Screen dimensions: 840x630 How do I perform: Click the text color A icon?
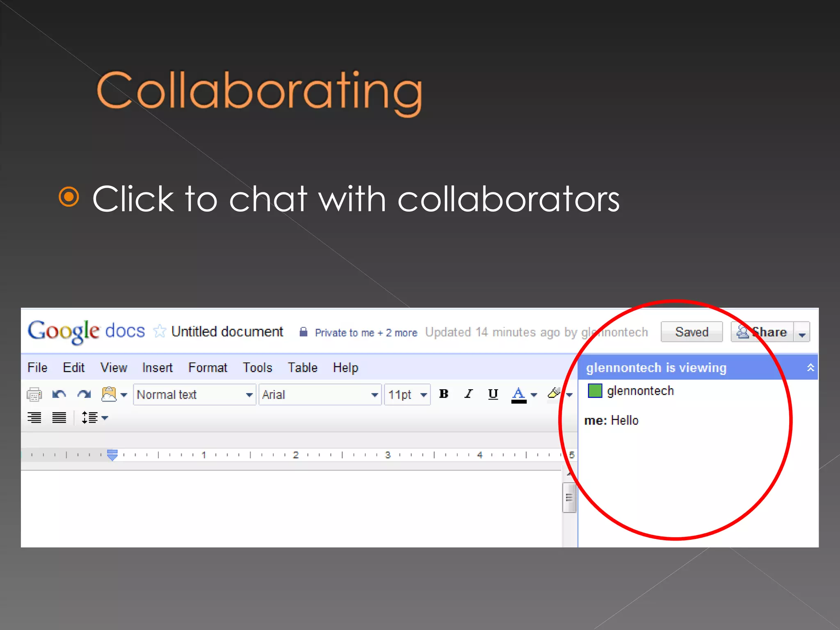[x=519, y=395]
